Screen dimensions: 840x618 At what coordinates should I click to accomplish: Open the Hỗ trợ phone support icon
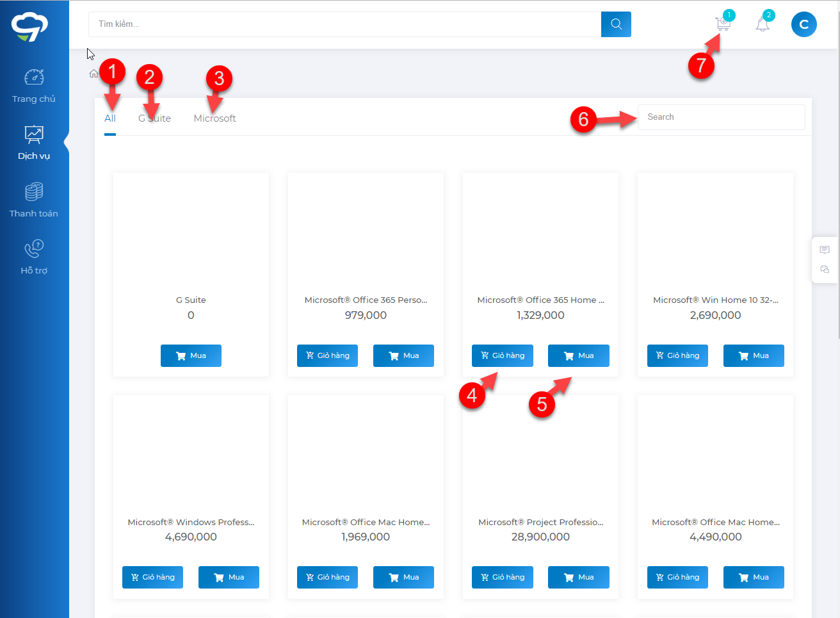coord(34,248)
